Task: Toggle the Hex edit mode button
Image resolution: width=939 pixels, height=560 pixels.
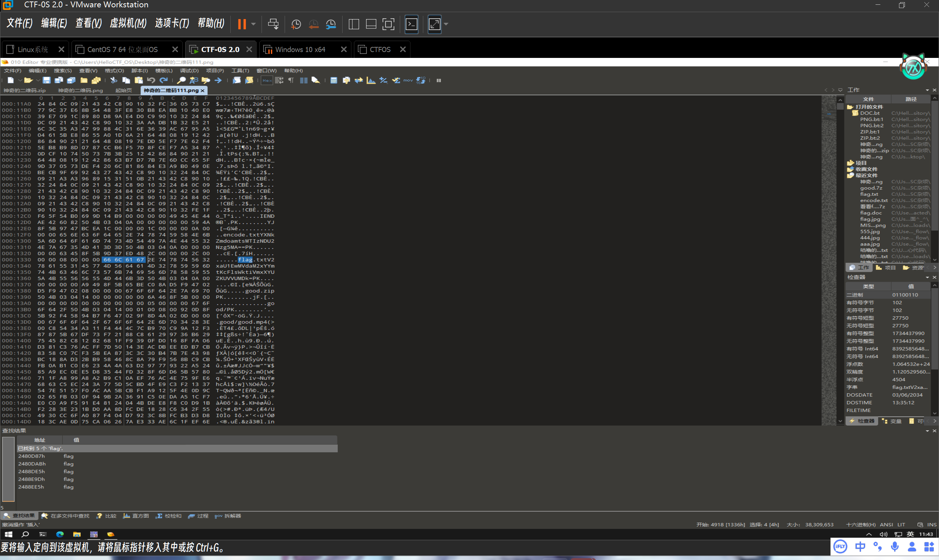Action: coord(267,80)
